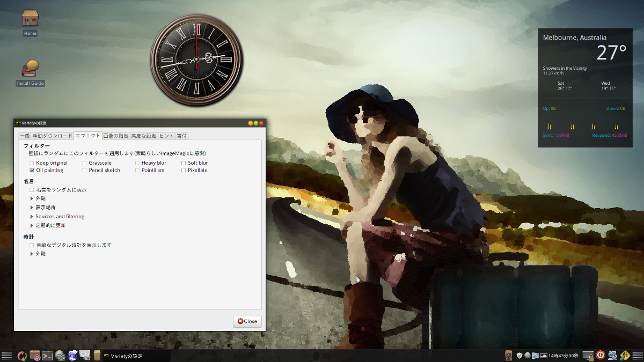Viewport: 644px width, 362px height.
Task: Click the Close button in Variety settings
Action: coord(247,321)
